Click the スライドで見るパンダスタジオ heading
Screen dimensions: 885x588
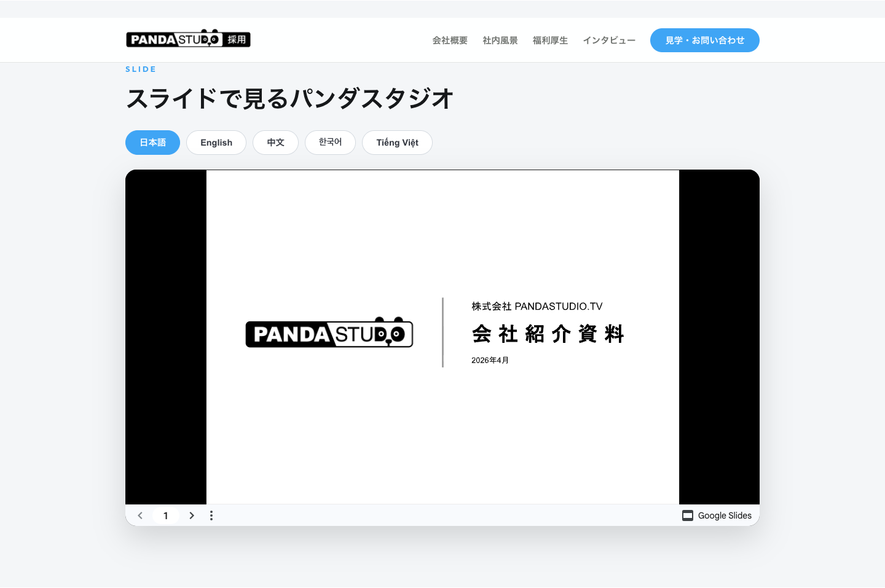pyautogui.click(x=289, y=98)
